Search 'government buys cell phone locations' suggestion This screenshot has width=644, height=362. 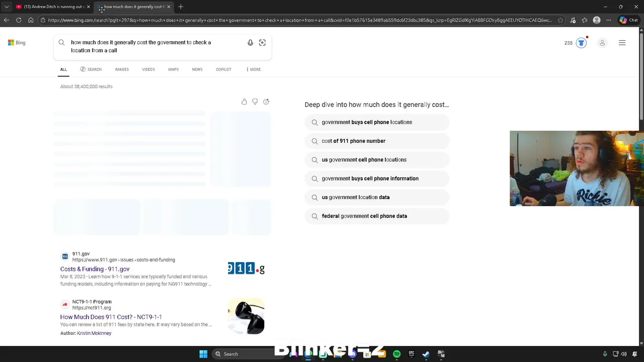[377, 122]
